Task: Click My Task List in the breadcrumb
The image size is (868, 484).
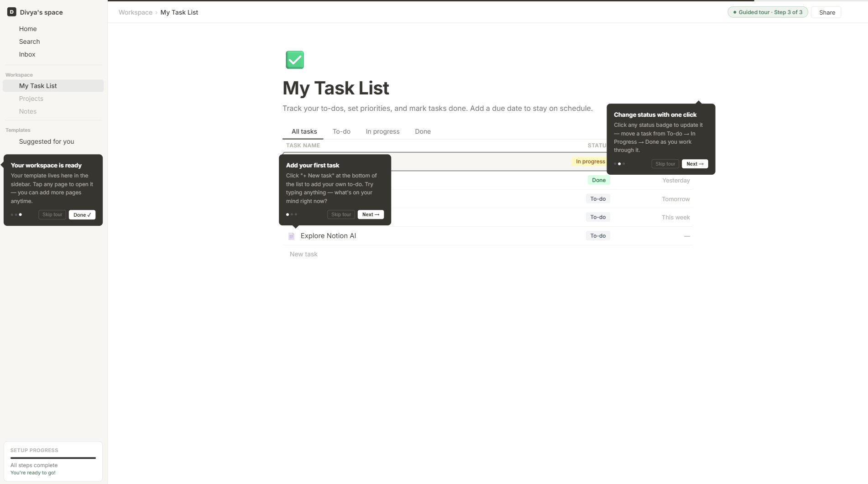Action: [x=179, y=12]
